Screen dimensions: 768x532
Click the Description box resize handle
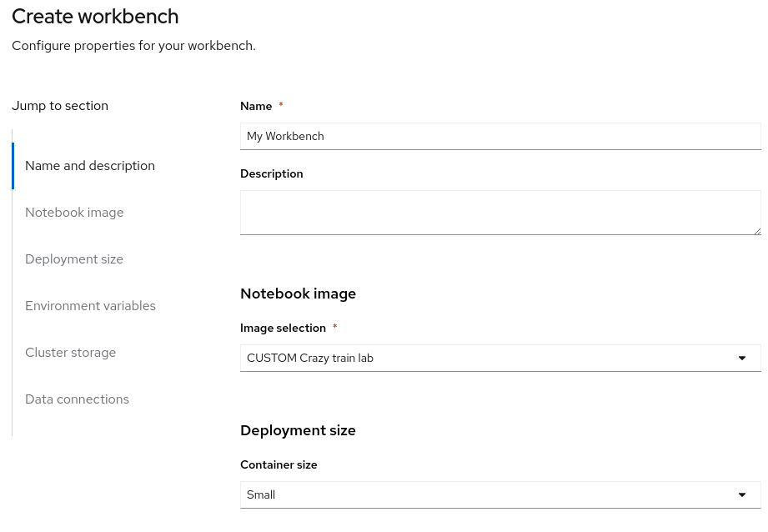coord(756,230)
